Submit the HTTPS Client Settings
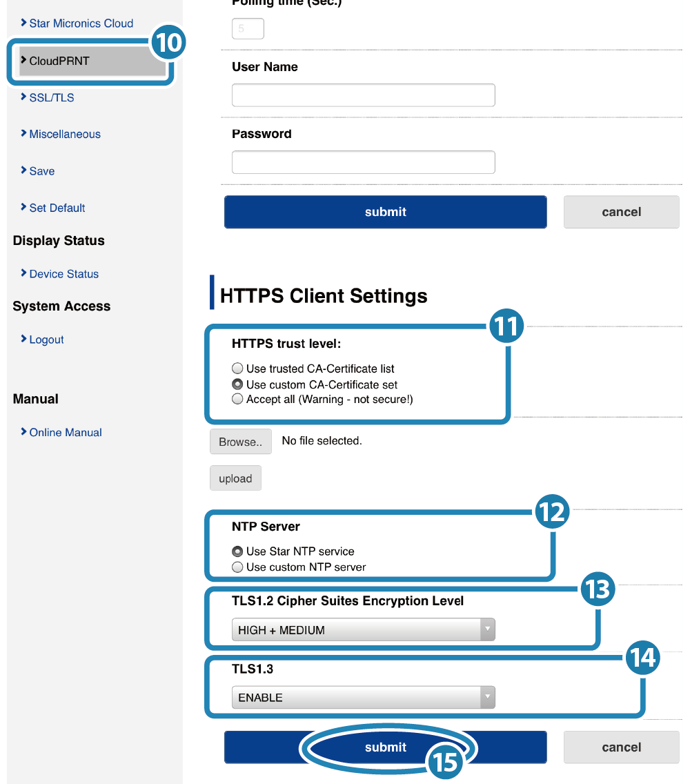 [x=386, y=747]
